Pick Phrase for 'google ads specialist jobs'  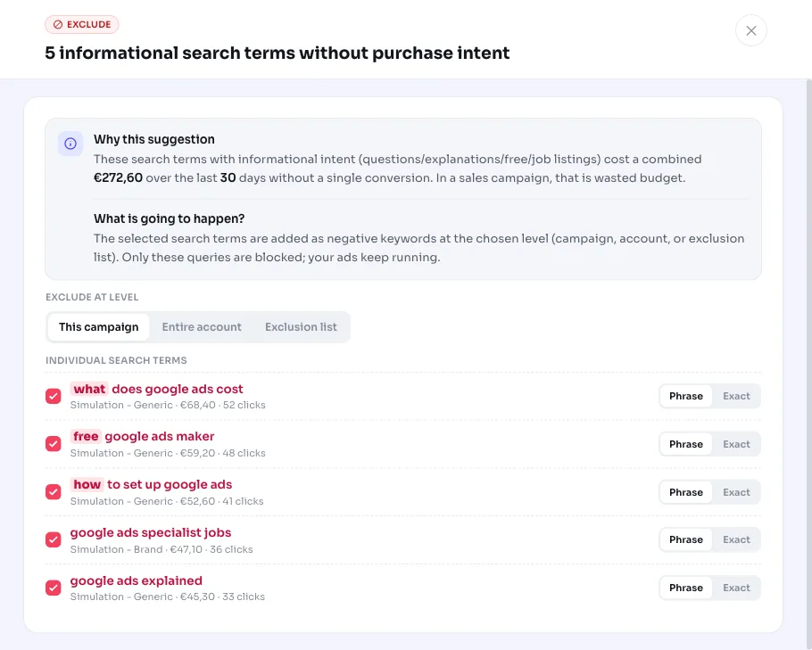(x=685, y=539)
